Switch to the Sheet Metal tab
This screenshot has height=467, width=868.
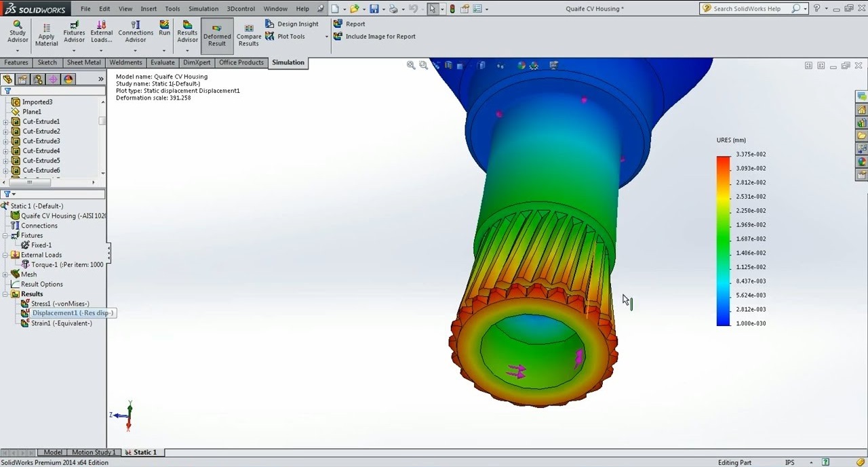(83, 62)
